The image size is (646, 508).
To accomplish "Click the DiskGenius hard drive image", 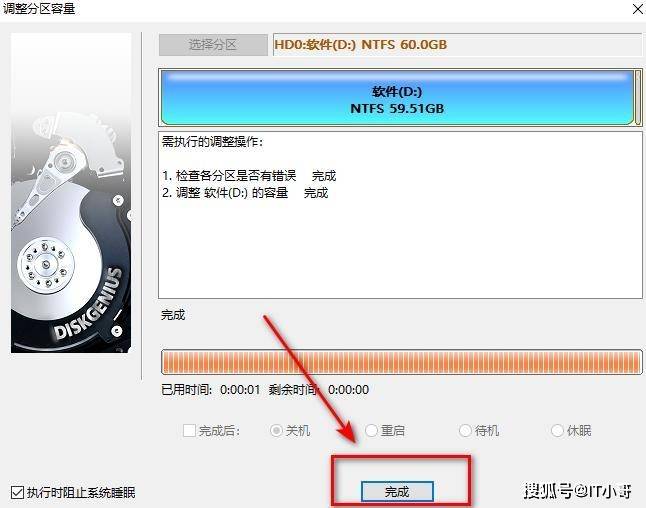I will point(71,193).
